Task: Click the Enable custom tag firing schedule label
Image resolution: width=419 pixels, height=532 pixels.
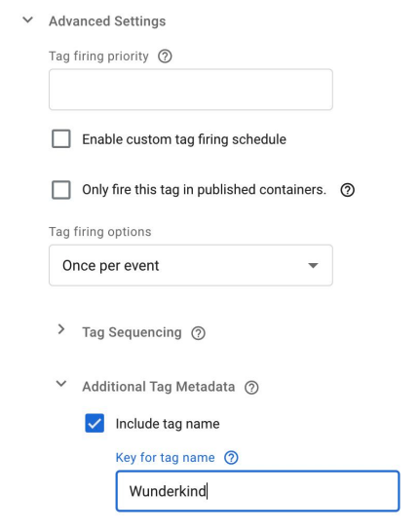Action: [x=184, y=139]
